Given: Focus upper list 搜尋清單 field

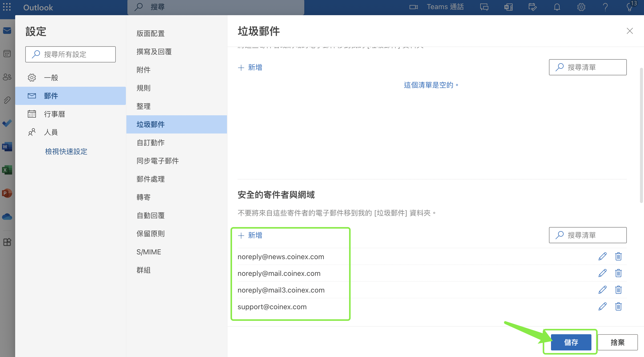Looking at the screenshot, I should 588,67.
